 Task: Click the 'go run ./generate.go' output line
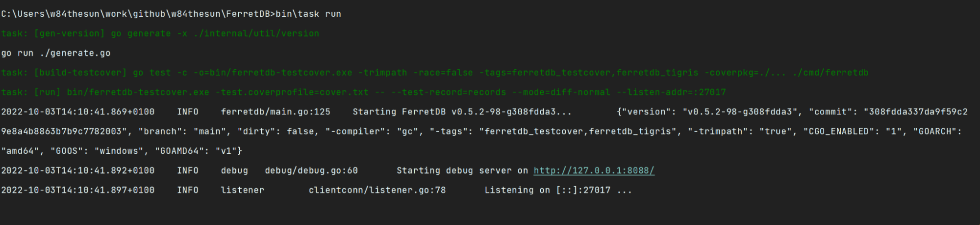pyautogui.click(x=56, y=53)
